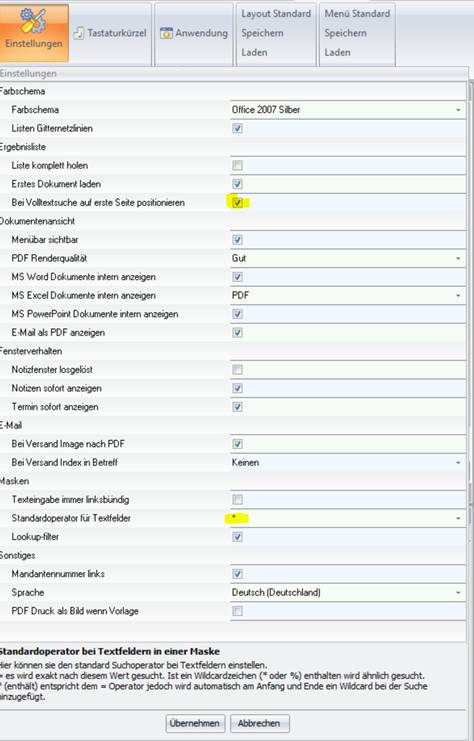
Task: Expand the Farbschema dropdown showing Office 2007 Silber
Action: (348, 110)
